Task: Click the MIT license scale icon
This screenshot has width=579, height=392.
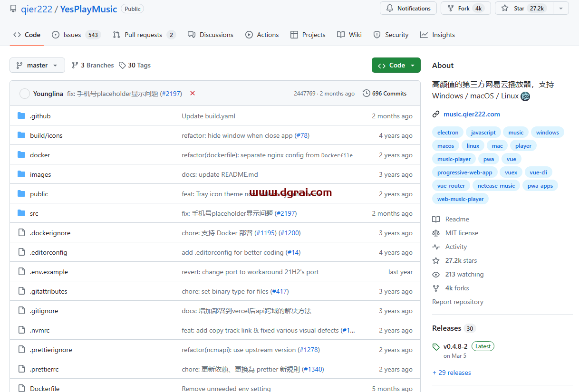Action: (x=436, y=233)
